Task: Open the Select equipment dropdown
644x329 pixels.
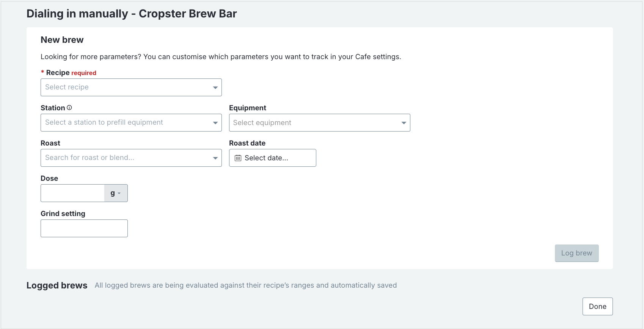Action: coord(320,123)
